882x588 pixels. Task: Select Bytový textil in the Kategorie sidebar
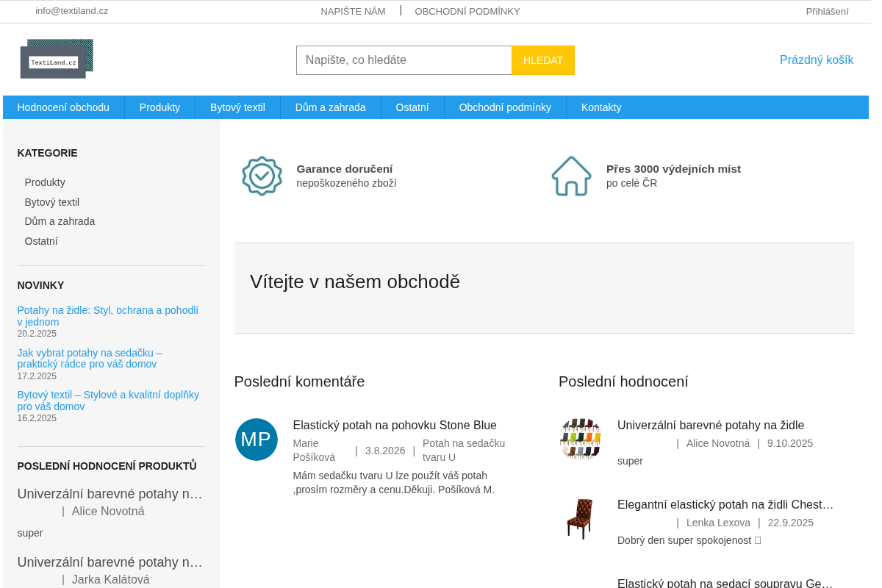[x=52, y=202]
